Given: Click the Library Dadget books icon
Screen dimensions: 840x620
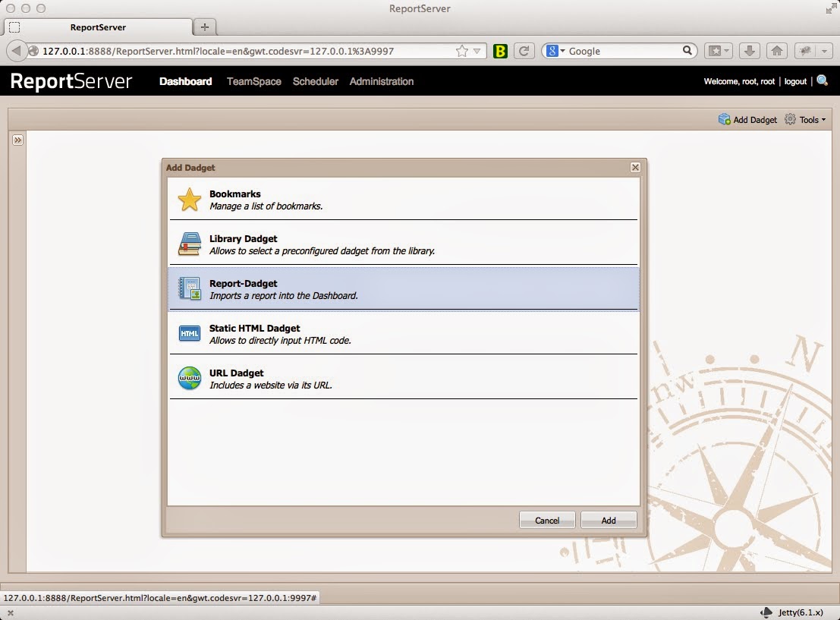Looking at the screenshot, I should pyautogui.click(x=189, y=244).
